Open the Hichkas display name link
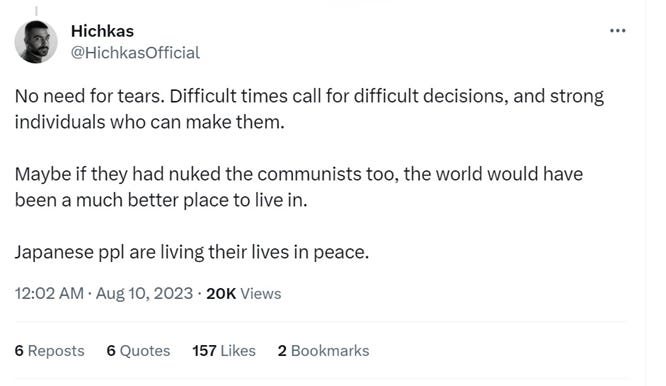This screenshot has height=386, width=666. 102,31
